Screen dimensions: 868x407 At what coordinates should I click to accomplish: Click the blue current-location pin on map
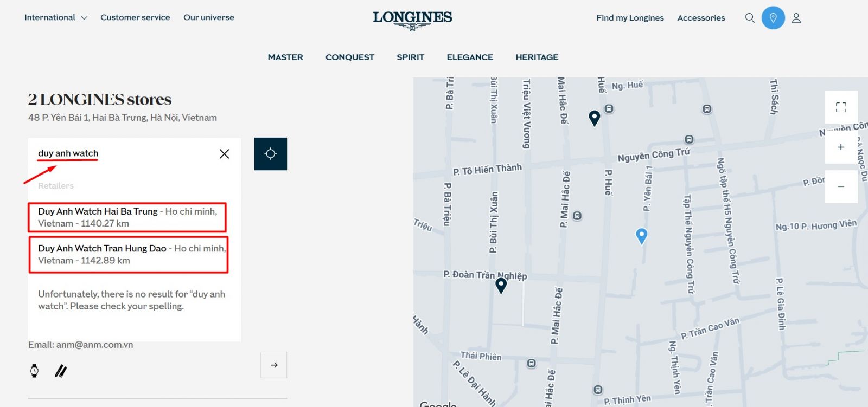pyautogui.click(x=642, y=236)
